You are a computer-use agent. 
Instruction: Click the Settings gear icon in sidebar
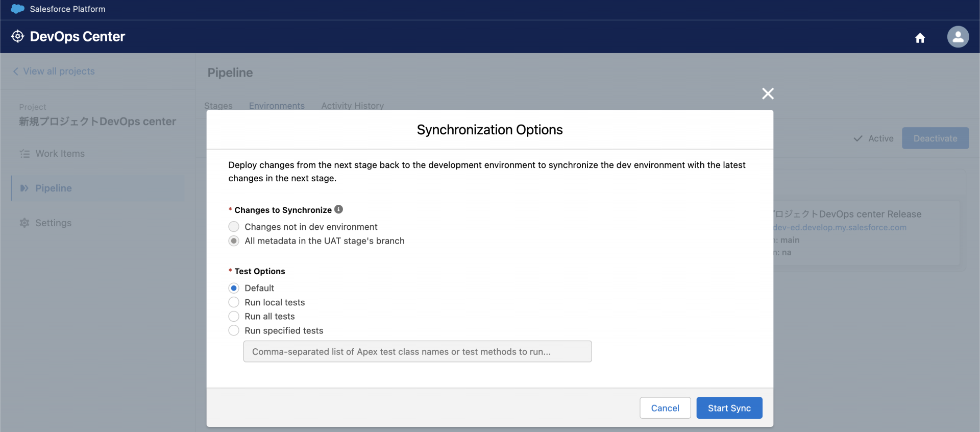click(24, 223)
